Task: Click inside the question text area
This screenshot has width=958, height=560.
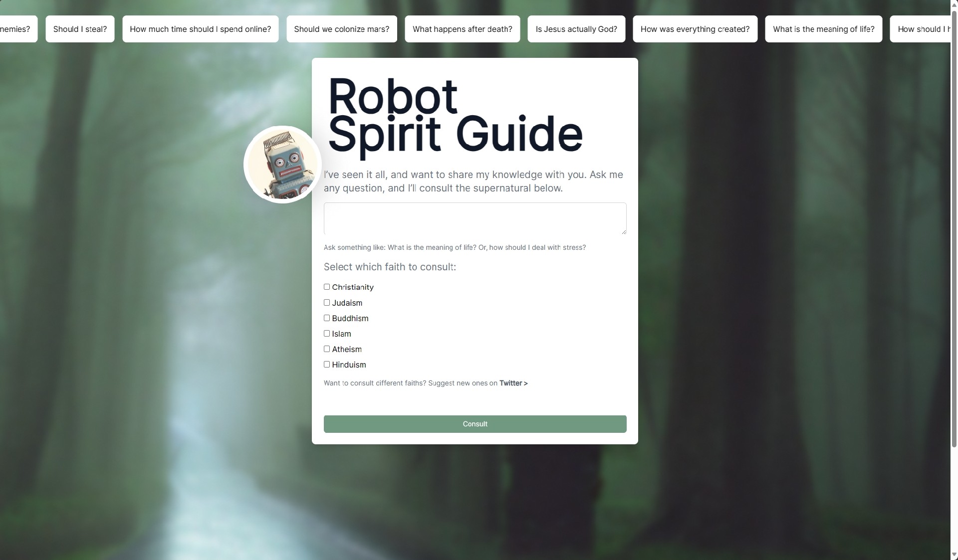Action: coord(475,218)
